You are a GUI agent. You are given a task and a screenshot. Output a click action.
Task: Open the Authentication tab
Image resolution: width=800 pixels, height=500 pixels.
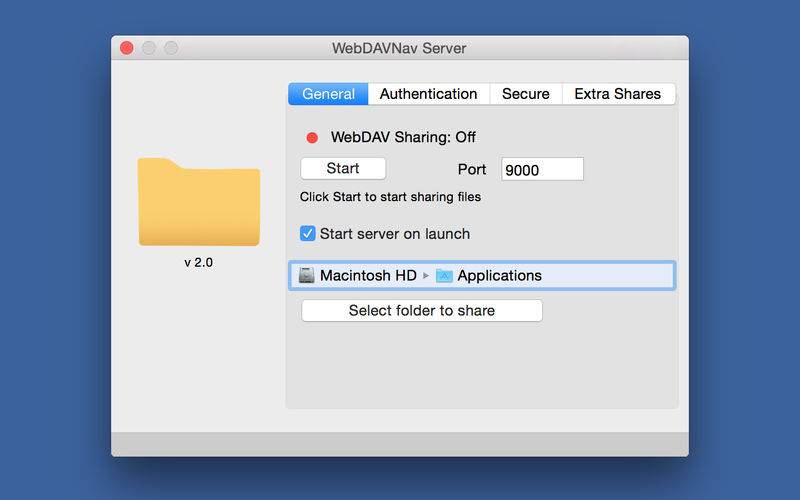pyautogui.click(x=429, y=94)
